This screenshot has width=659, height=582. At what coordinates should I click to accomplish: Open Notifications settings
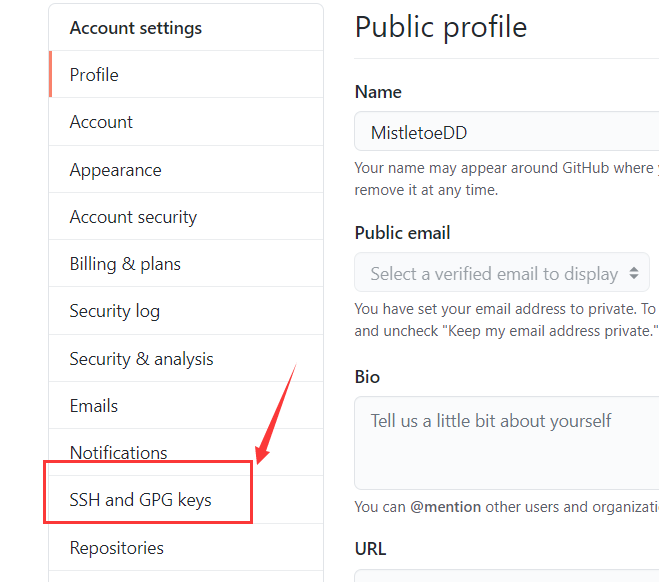pyautogui.click(x=118, y=453)
